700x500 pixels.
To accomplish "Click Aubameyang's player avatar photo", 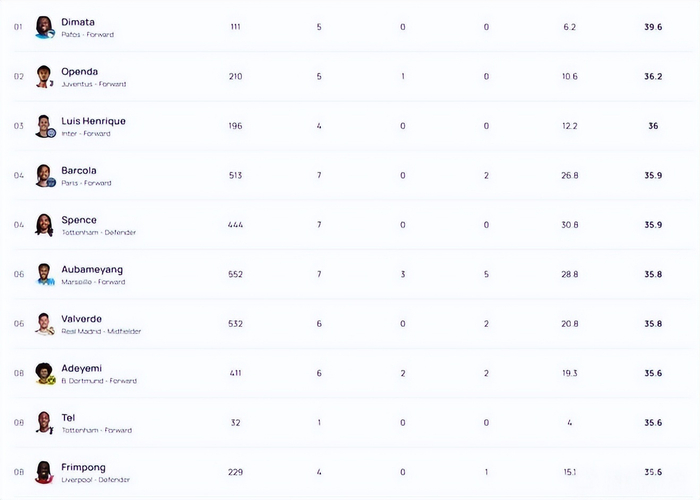I will 44,274.
